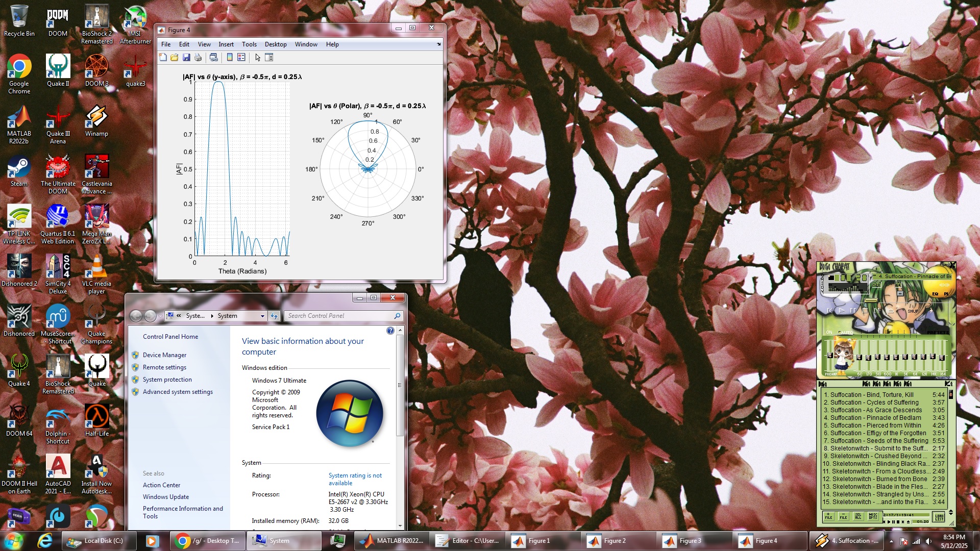Click the Winamp volume slider knob

click(900, 294)
